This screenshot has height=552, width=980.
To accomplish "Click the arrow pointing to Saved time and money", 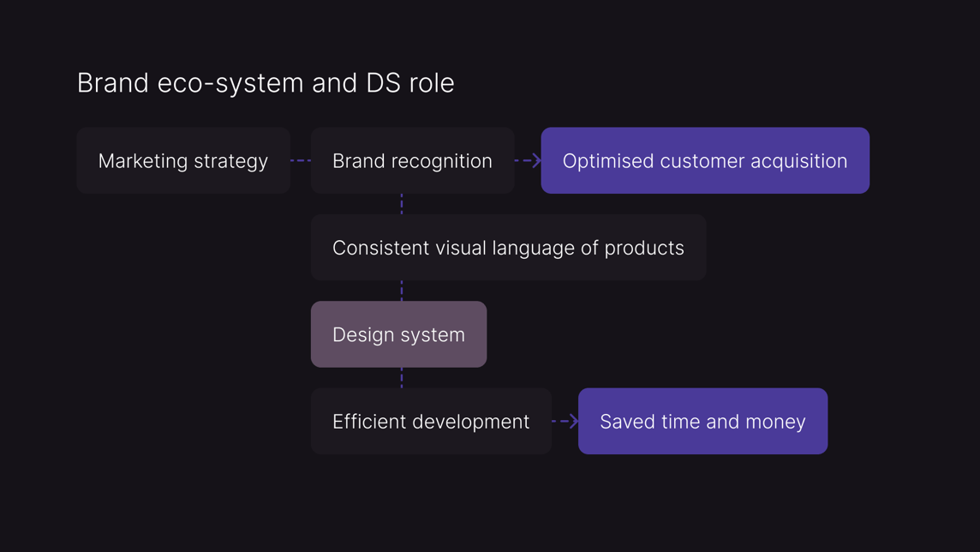I will [x=565, y=421].
